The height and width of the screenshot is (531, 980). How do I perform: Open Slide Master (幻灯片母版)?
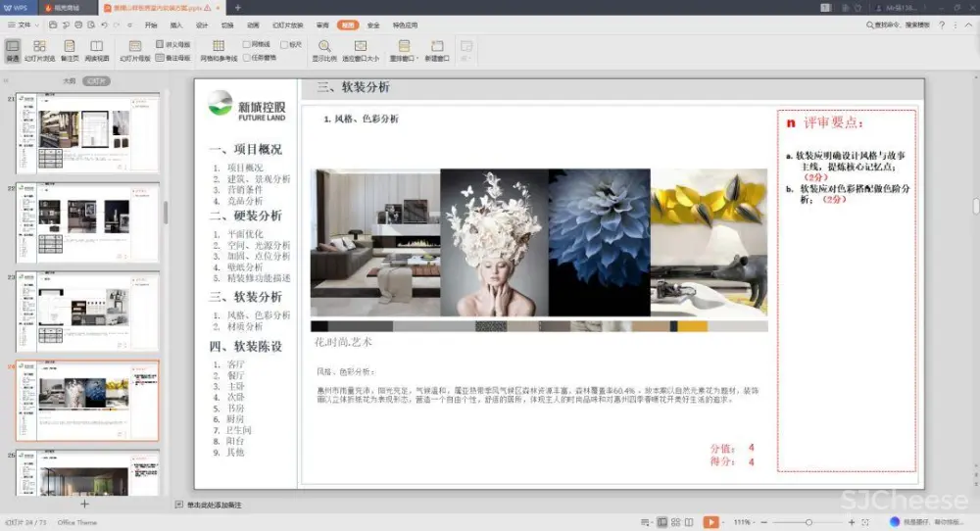(135, 50)
